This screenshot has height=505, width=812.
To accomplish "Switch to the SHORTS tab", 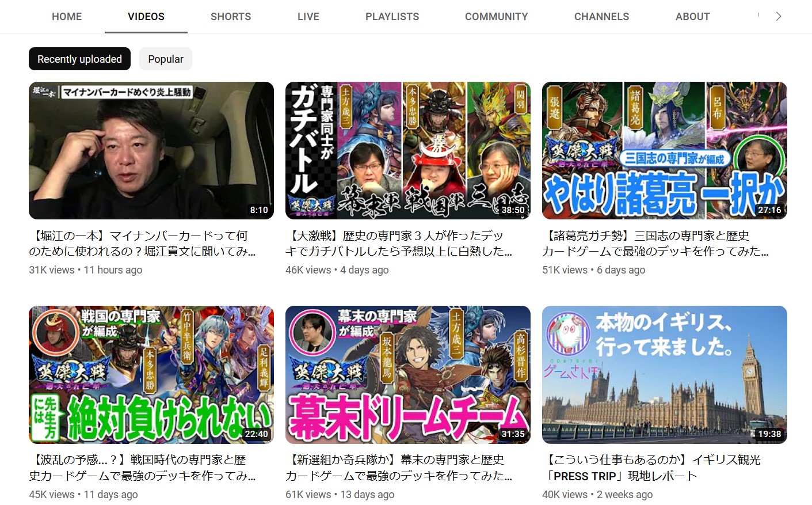I will point(231,17).
